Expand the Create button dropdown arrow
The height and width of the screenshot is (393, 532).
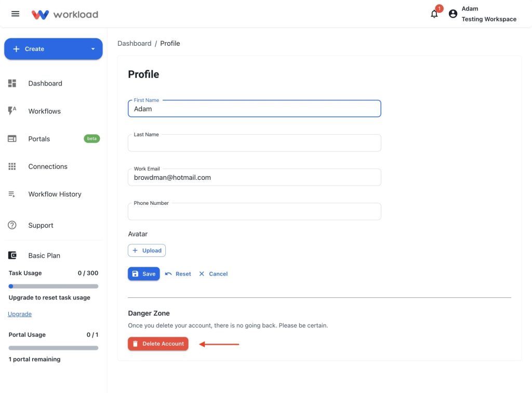tap(93, 49)
